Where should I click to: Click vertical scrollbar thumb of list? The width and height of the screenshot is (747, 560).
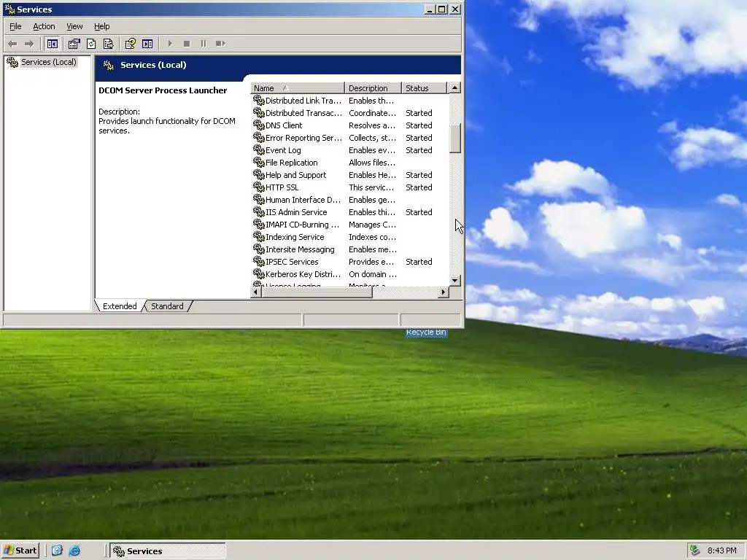(x=455, y=139)
